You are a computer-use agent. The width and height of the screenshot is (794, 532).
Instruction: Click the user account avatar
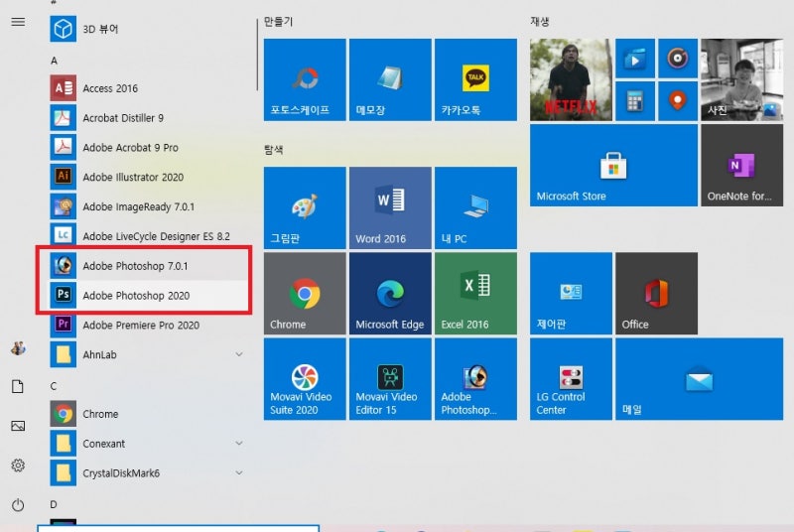[x=18, y=348]
